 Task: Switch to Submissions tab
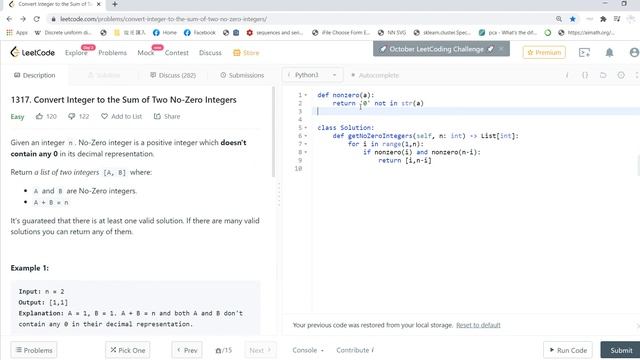pyautogui.click(x=242, y=75)
